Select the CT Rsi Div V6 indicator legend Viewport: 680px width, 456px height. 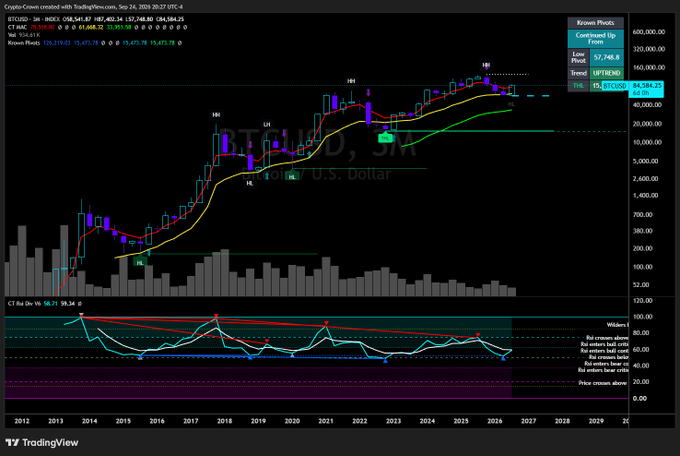[x=45, y=304]
